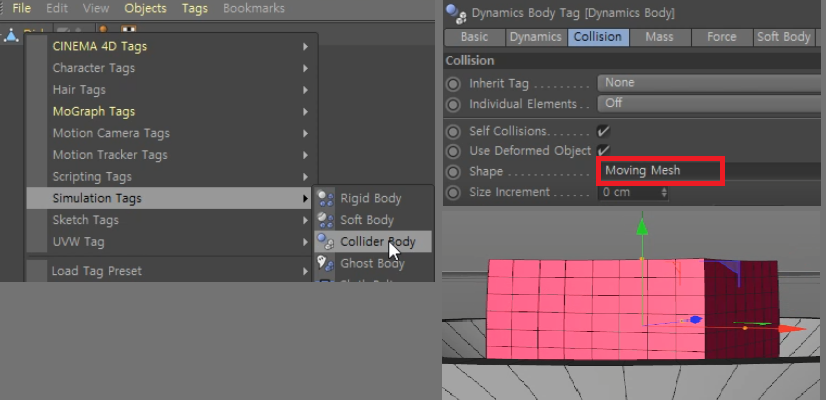Toggle the Self Collisions checkbox

tap(603, 131)
